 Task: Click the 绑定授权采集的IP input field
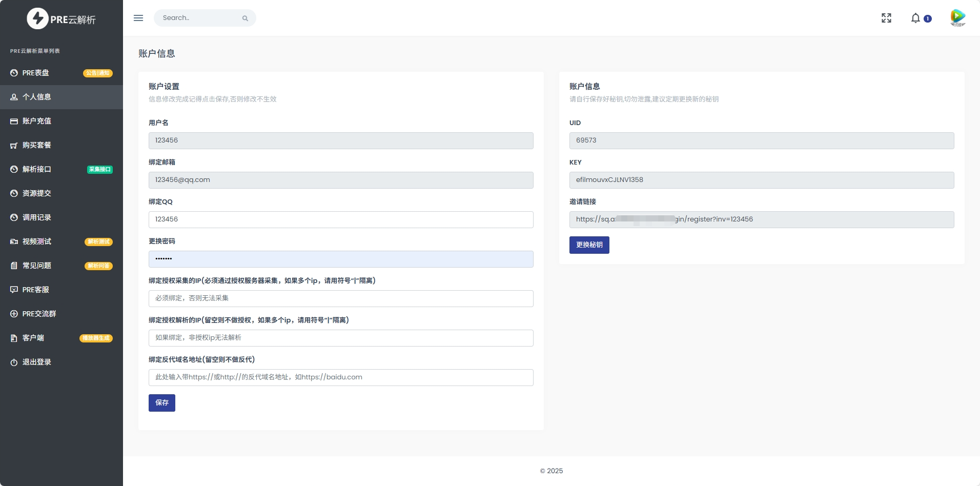pos(341,298)
